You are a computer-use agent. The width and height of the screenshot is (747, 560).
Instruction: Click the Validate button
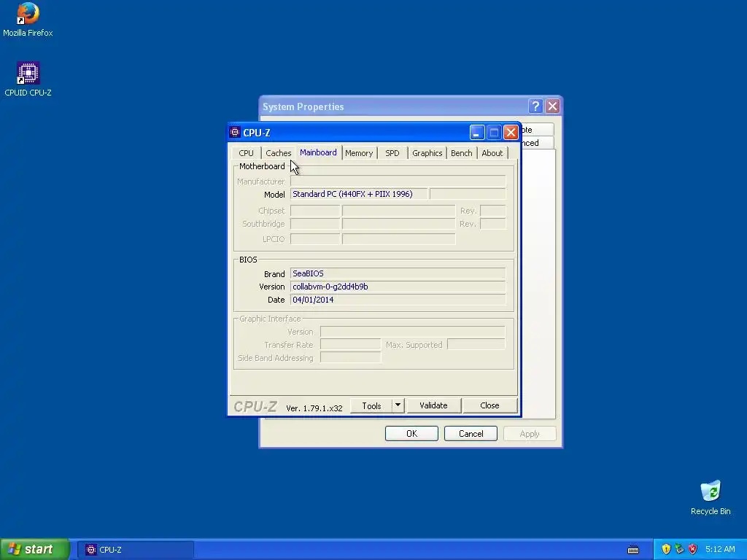point(433,405)
